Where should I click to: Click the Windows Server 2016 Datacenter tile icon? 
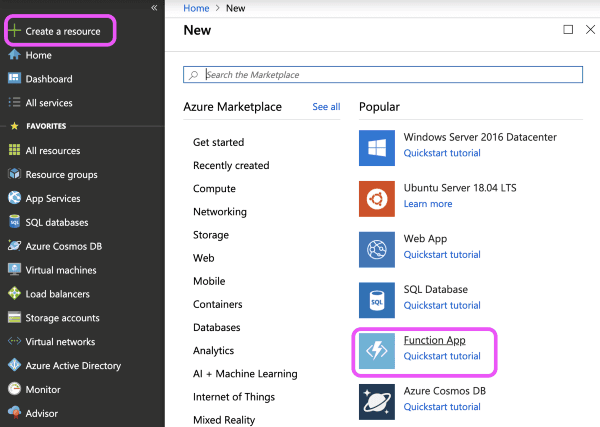click(x=377, y=148)
